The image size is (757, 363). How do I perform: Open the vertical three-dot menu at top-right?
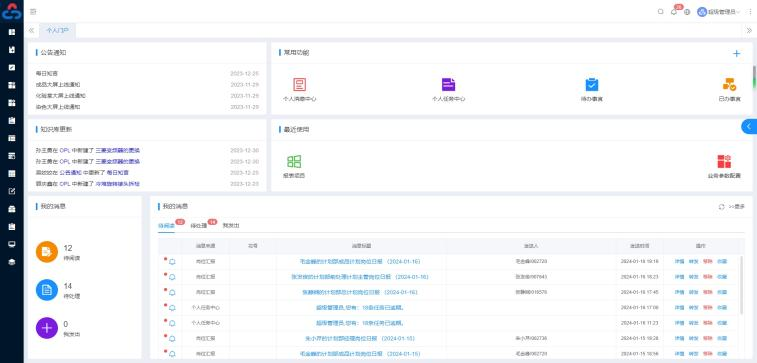[x=750, y=12]
